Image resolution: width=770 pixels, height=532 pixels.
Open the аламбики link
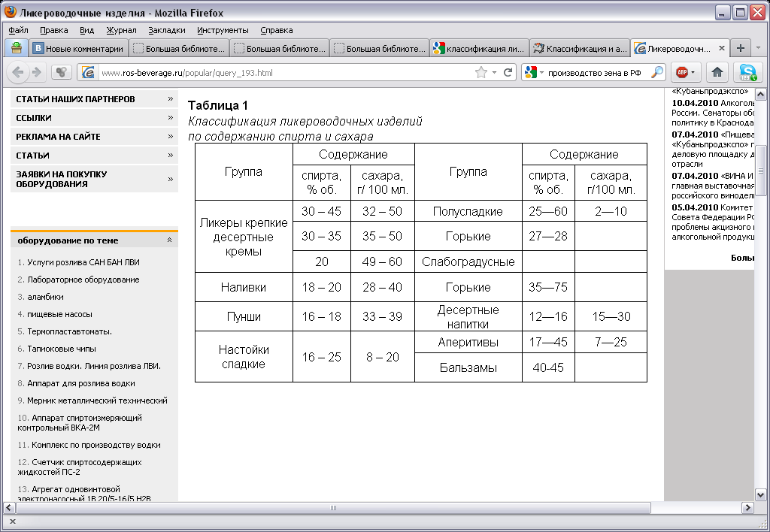(x=45, y=297)
